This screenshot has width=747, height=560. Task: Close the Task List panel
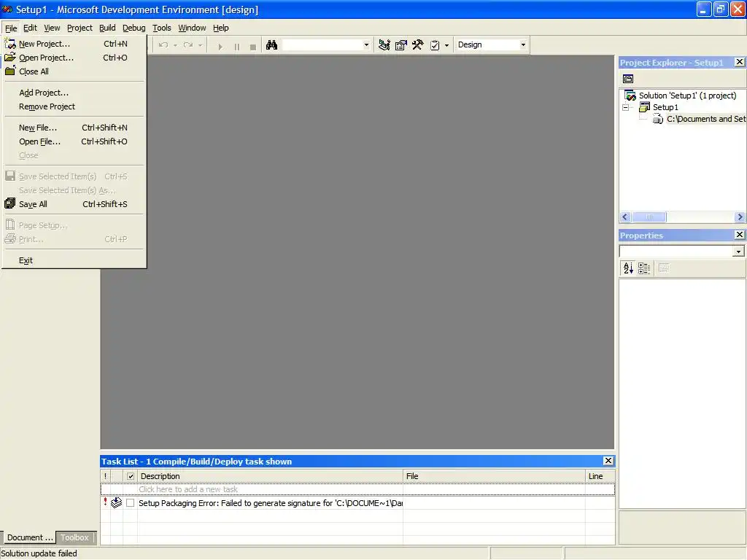point(608,461)
